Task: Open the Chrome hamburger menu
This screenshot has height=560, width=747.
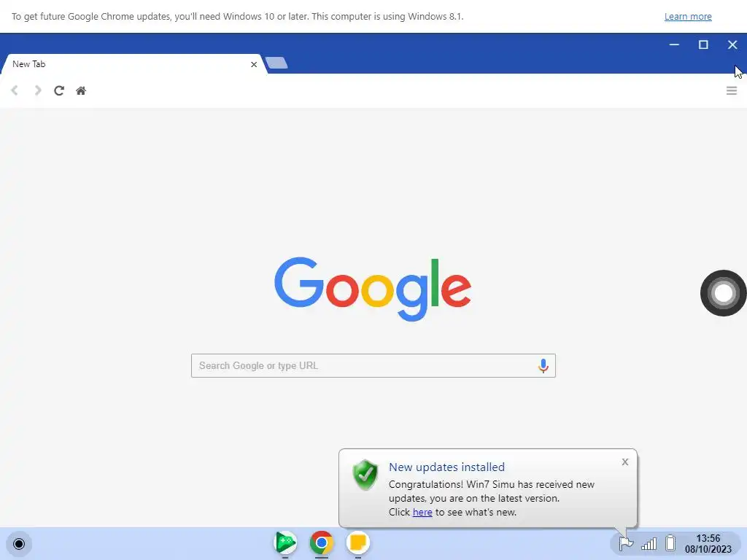Action: coord(731,90)
